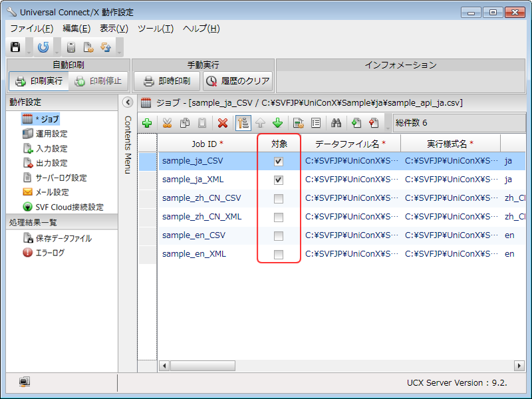Select SVF Cloud接続設定 in the sidebar
Screen dimensions: 532x399
click(63, 207)
